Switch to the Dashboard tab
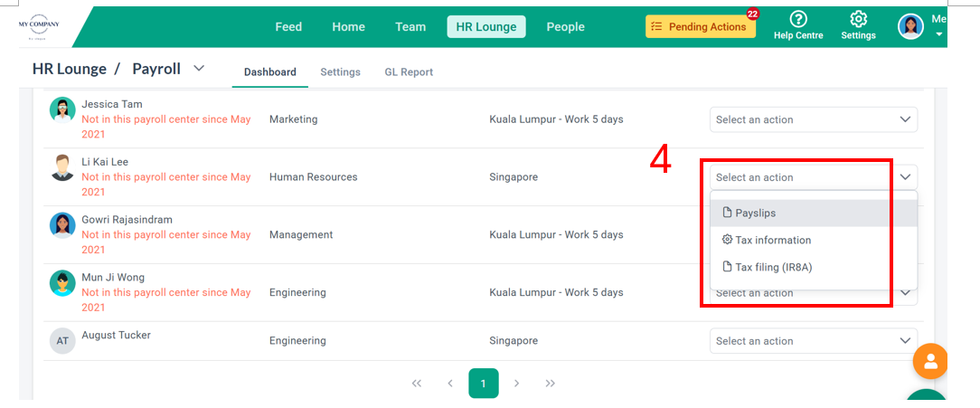The height and width of the screenshot is (408, 980). pos(270,72)
